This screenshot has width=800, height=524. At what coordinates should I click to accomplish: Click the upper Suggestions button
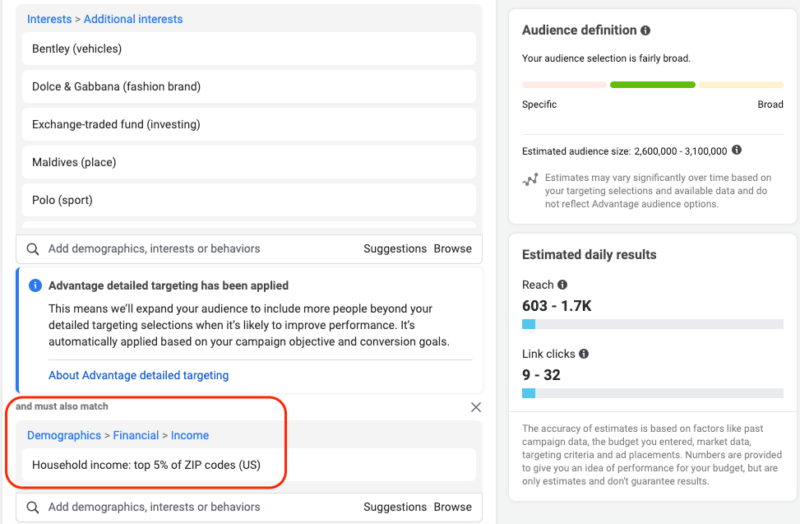click(x=394, y=249)
